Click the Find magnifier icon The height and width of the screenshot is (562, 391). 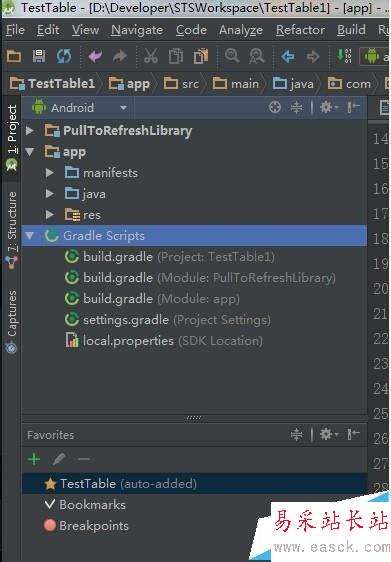pos(232,56)
